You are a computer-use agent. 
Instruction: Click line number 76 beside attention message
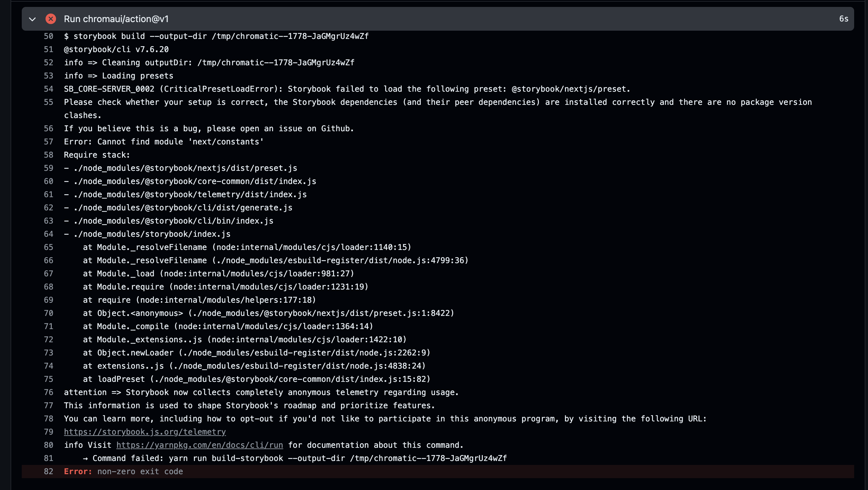tap(48, 392)
